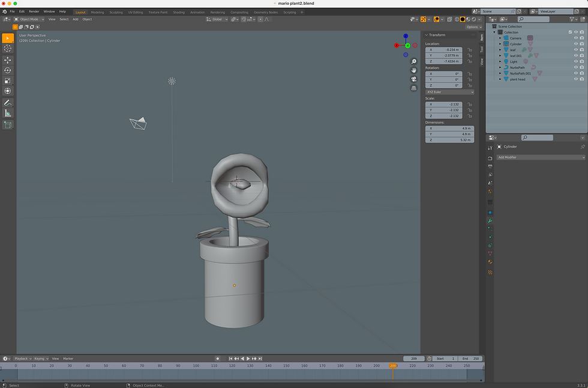
Task: Expand the leaf.001 outliner item
Action: 500,55
